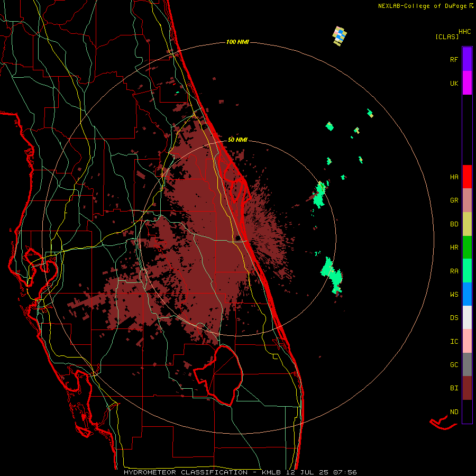
Task: Click the RF purple legend swatch
Action: [467, 59]
